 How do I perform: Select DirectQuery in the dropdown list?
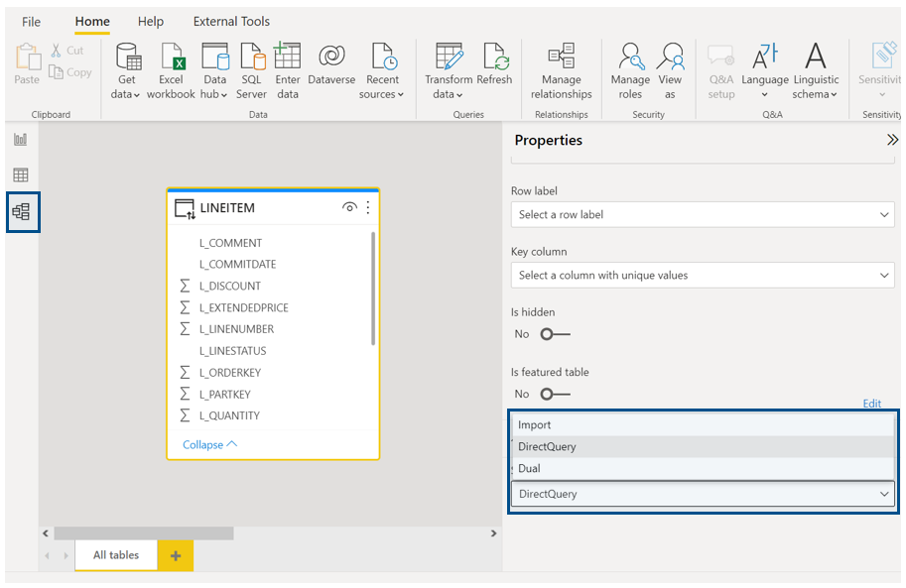(703, 446)
